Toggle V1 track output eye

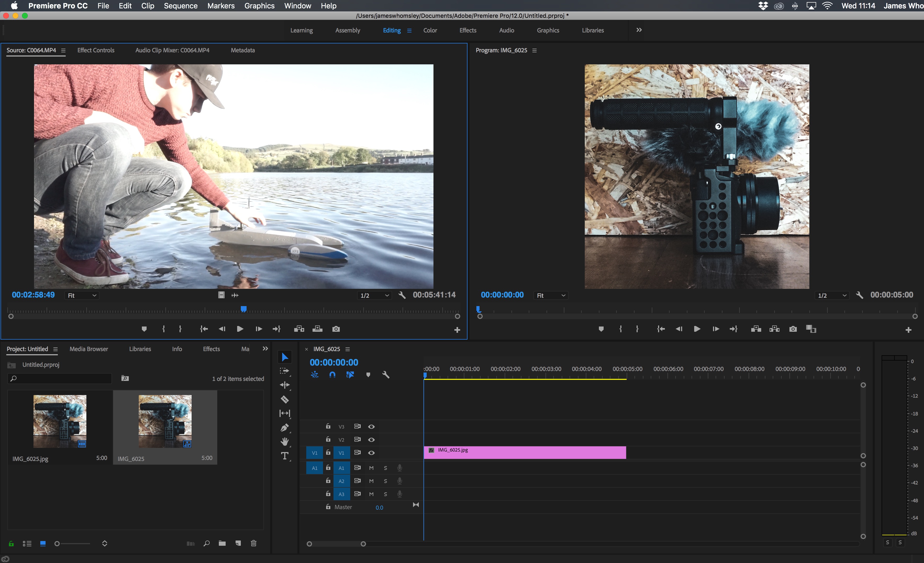pyautogui.click(x=371, y=453)
